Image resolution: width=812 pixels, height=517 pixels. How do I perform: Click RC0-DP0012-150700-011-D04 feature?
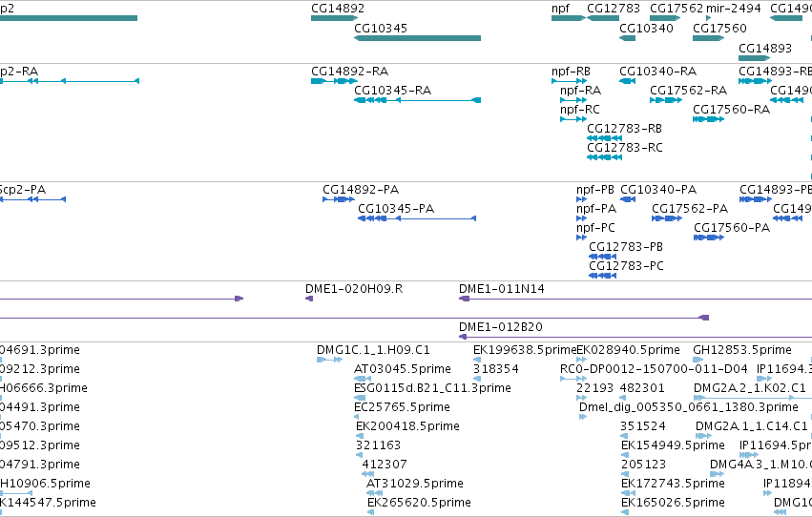pos(573,379)
